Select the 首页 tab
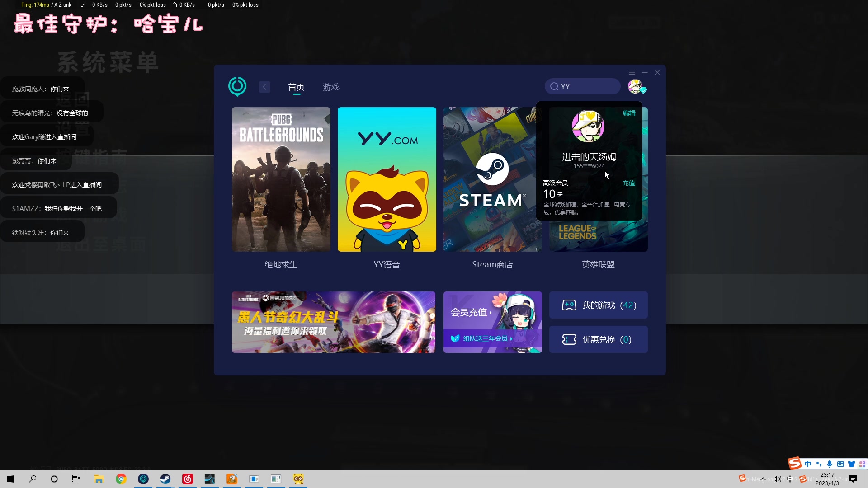 pos(297,87)
